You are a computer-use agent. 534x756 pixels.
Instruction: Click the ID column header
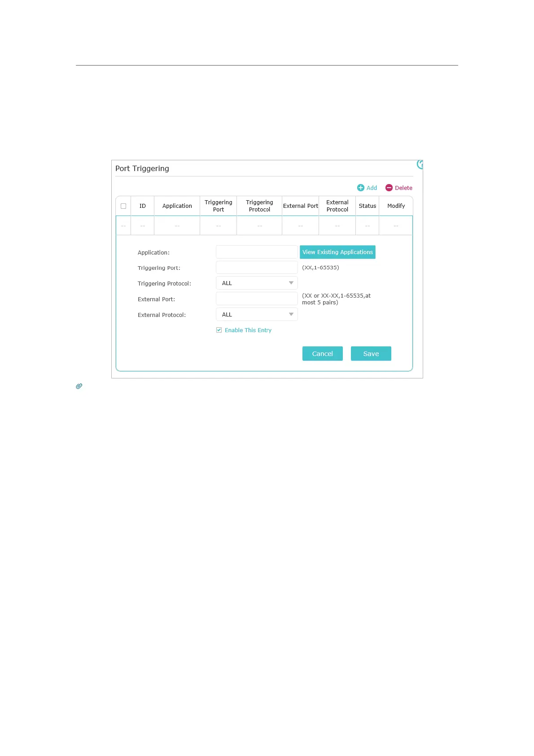[143, 206]
